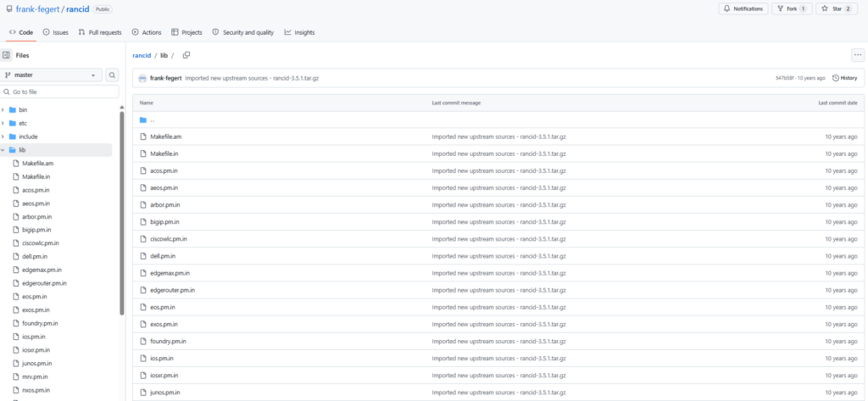Open nxos.pm.in in sidebar tree
868x401 pixels.
36,390
